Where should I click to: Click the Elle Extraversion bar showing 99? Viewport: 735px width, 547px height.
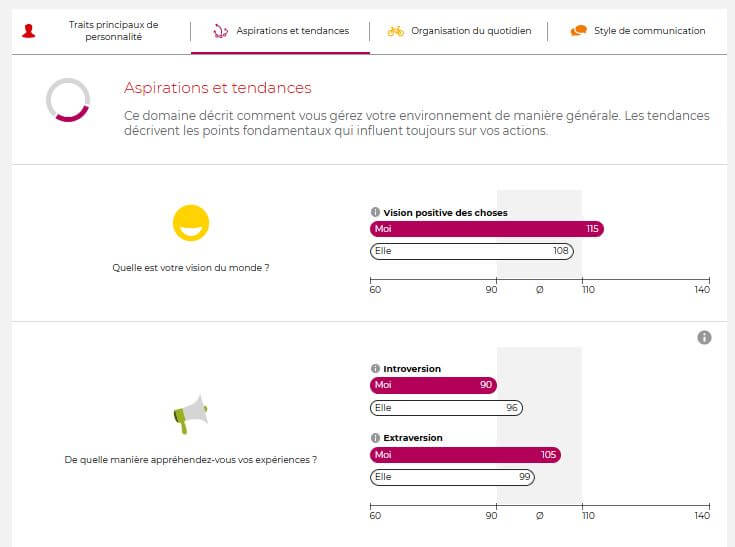tap(452, 477)
